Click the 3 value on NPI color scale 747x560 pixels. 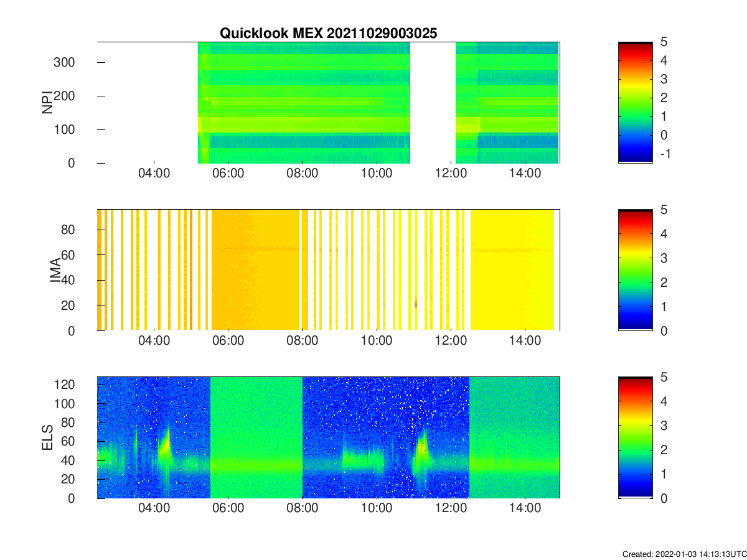click(664, 79)
